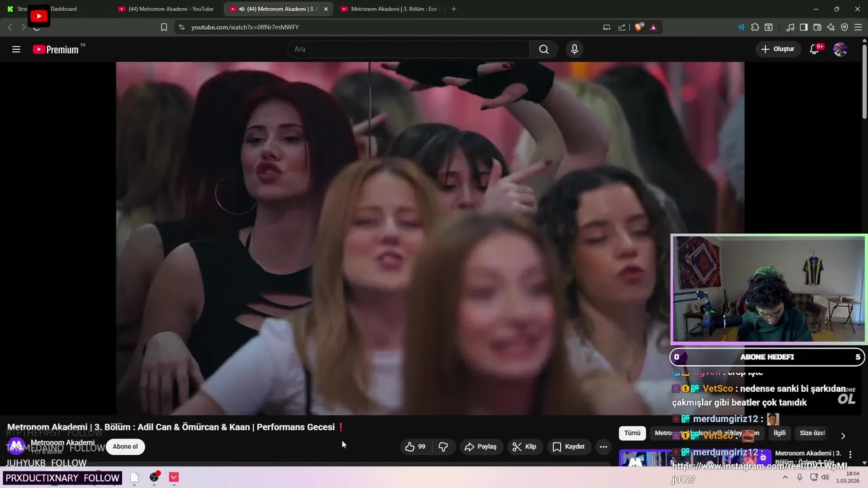Click the youtube.com address bar URL

coord(245,27)
